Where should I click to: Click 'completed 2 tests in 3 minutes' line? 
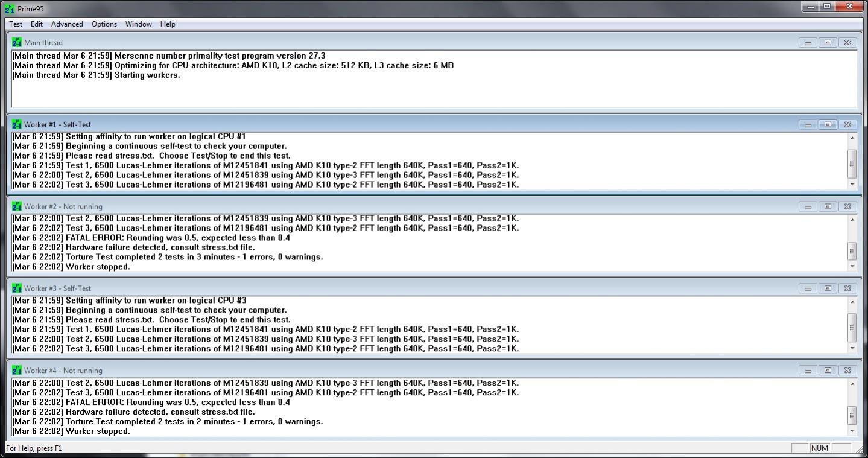coord(168,257)
